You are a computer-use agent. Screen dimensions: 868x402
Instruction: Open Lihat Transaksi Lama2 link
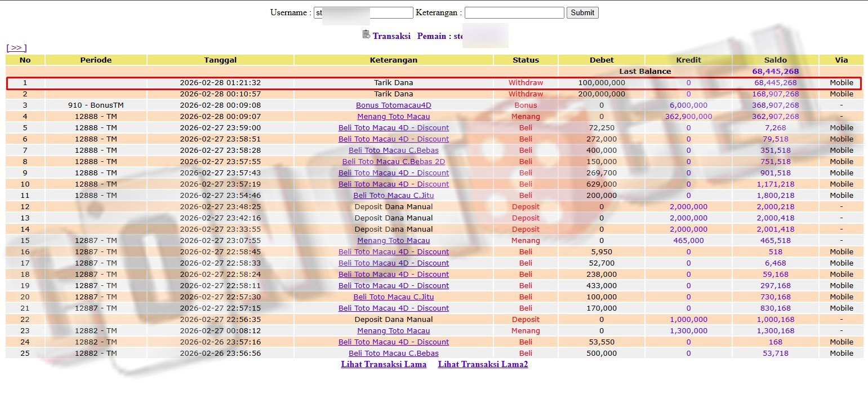[483, 364]
